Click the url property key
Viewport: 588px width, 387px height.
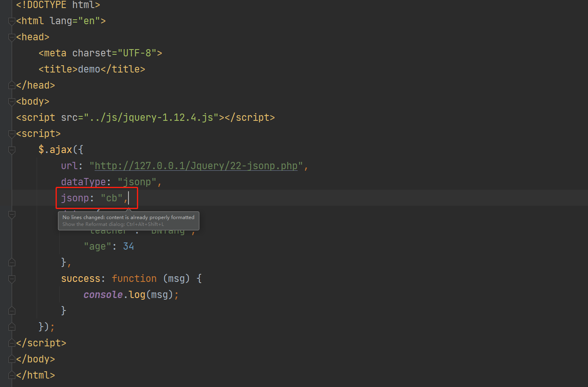coord(69,166)
